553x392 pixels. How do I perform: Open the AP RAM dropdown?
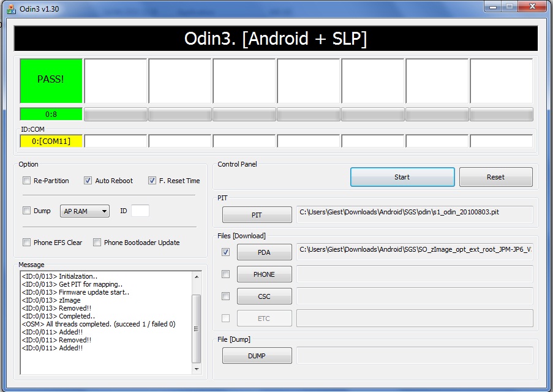85,211
